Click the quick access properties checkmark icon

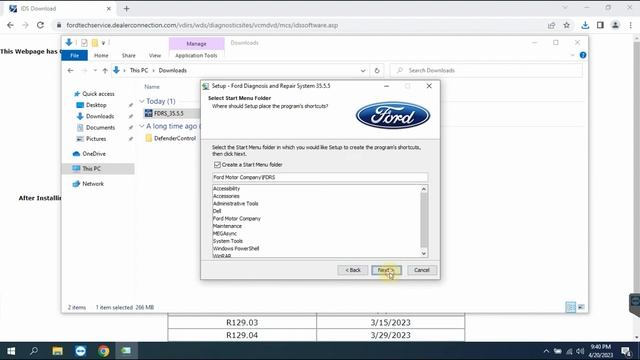pyautogui.click(x=84, y=43)
